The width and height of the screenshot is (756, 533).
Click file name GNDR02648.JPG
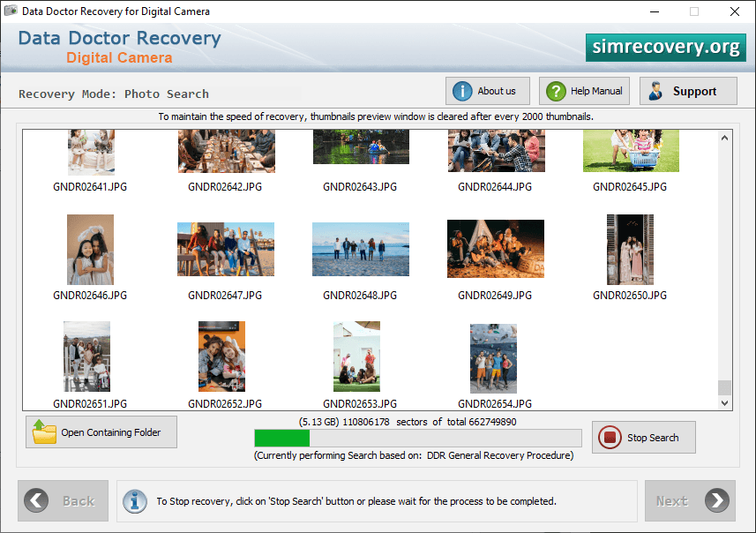pos(360,296)
